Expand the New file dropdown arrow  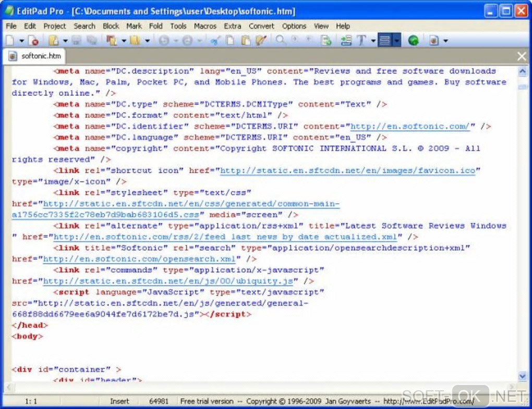pyautogui.click(x=22, y=41)
